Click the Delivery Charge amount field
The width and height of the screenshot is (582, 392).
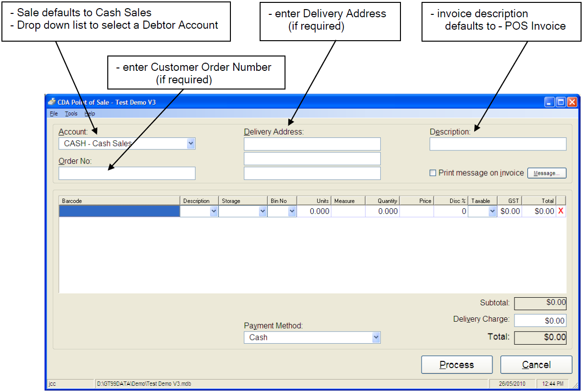(540, 321)
